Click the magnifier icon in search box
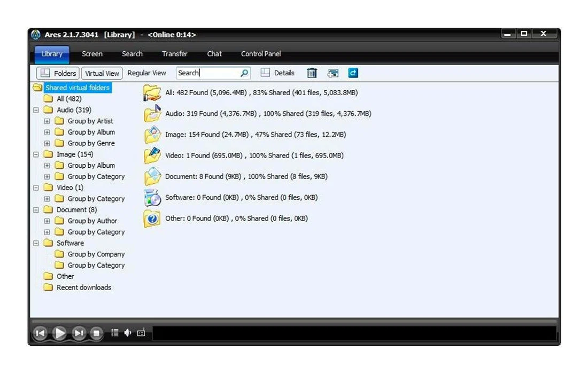Screen dimensions: 588x374 (x=244, y=73)
